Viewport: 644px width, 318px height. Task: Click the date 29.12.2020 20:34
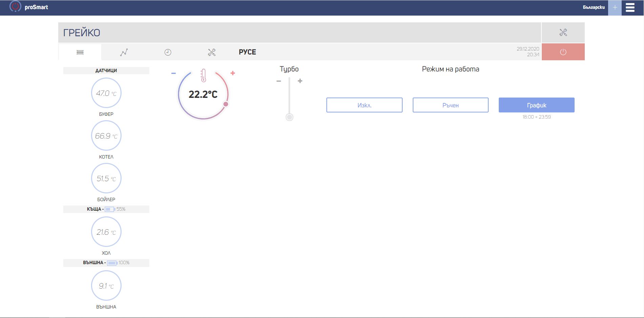(528, 51)
